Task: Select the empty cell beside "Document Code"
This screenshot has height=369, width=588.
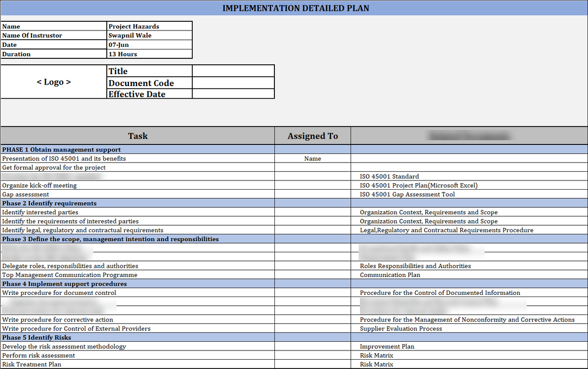Action: (x=233, y=83)
